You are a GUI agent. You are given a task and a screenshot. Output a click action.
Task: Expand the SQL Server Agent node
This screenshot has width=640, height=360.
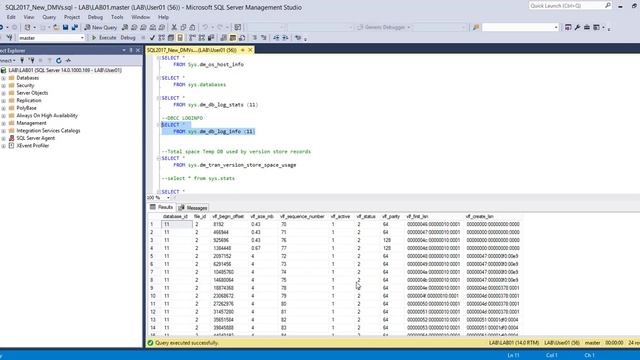tap(3, 138)
